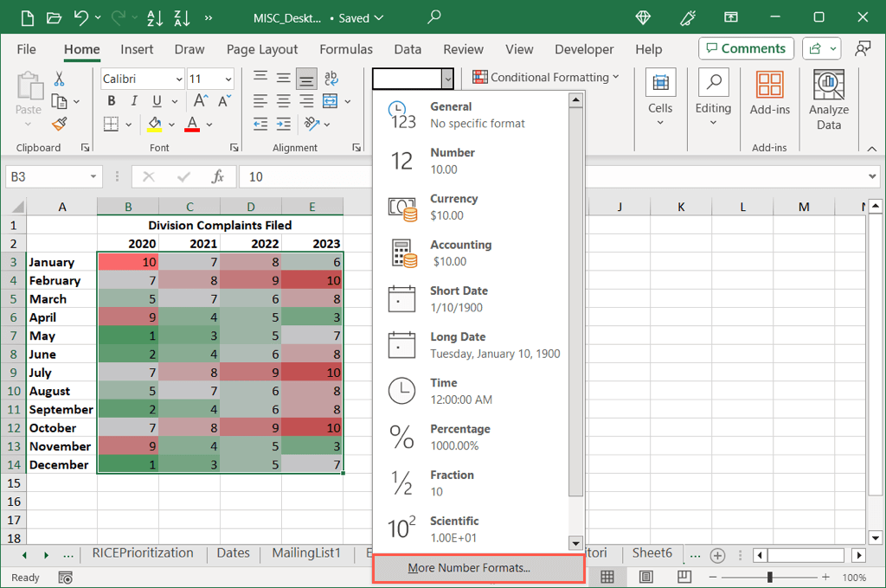
Task: Expand the Name Box dropdown arrow
Action: [93, 177]
